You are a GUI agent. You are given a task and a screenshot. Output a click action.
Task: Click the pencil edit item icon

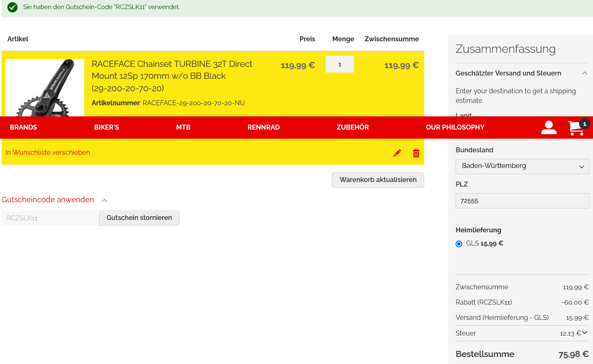[x=397, y=153]
